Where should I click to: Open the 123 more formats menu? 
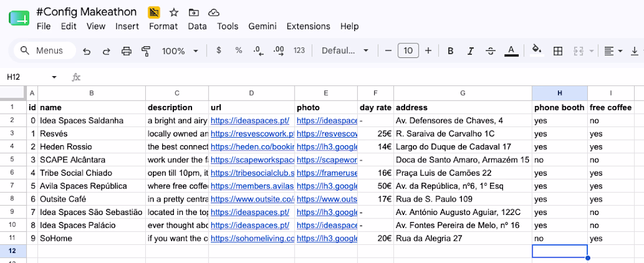tap(299, 50)
